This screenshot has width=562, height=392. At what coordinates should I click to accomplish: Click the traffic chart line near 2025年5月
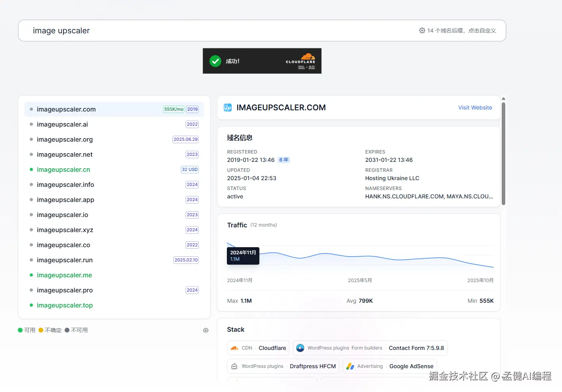click(x=360, y=256)
